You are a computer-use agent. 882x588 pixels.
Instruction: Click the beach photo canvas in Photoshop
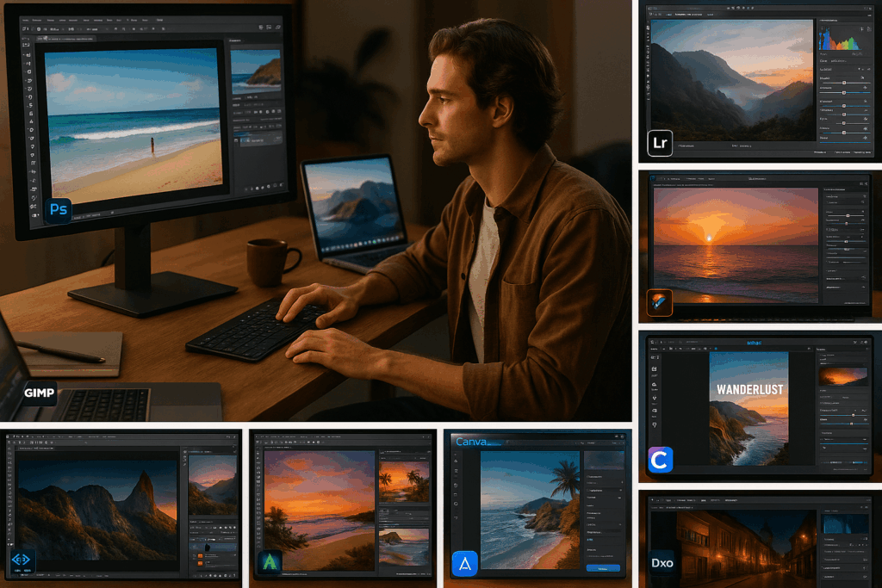tap(134, 124)
